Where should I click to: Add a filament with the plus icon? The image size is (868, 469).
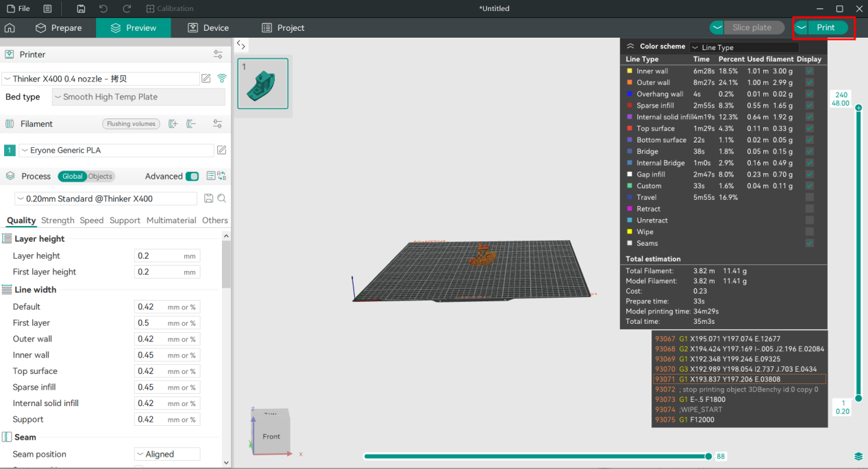(173, 124)
